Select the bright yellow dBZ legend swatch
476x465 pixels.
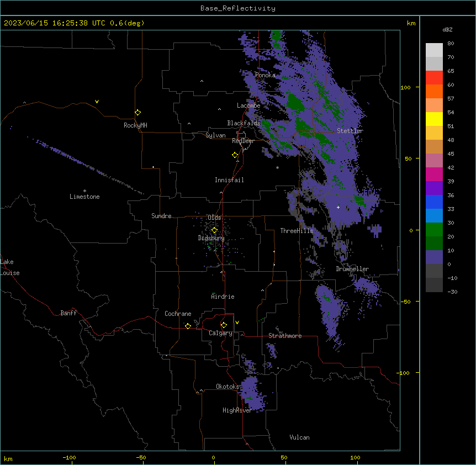click(x=434, y=119)
